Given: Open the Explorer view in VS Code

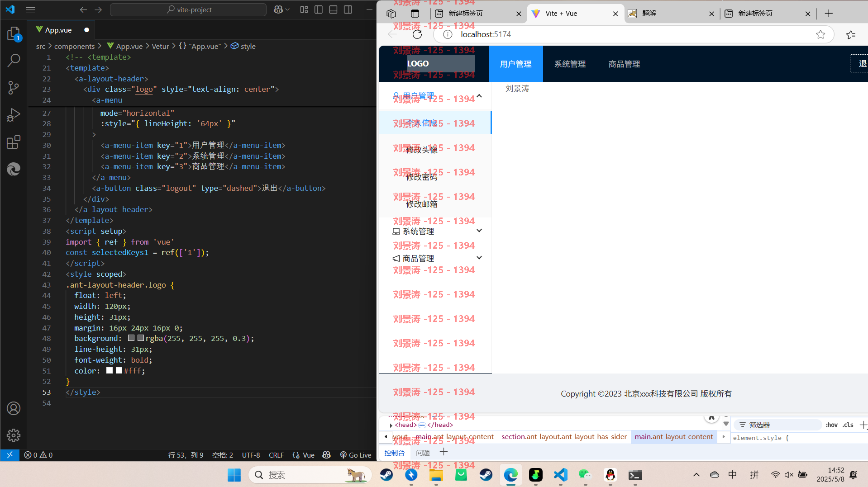Looking at the screenshot, I should 14,34.
